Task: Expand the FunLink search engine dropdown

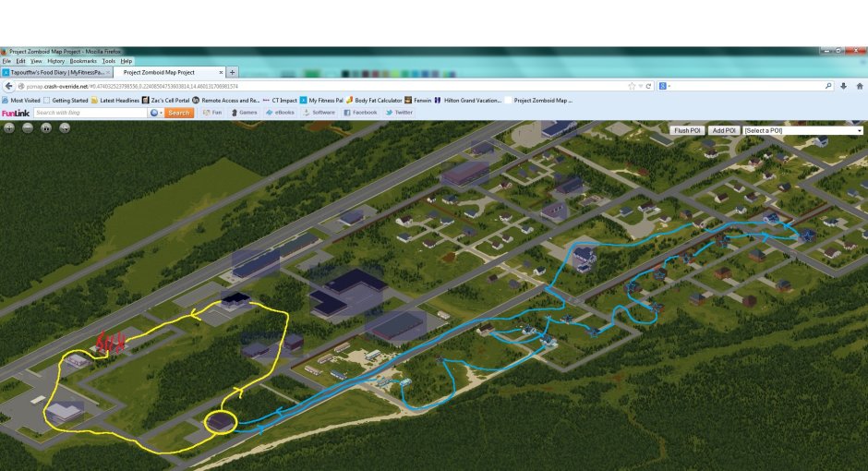Action: click(x=156, y=113)
